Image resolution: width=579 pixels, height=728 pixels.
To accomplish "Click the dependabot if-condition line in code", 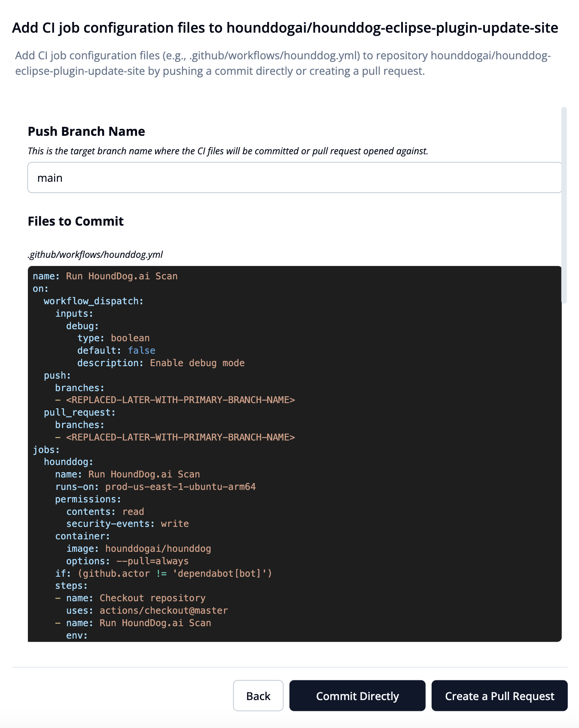I will (x=163, y=573).
